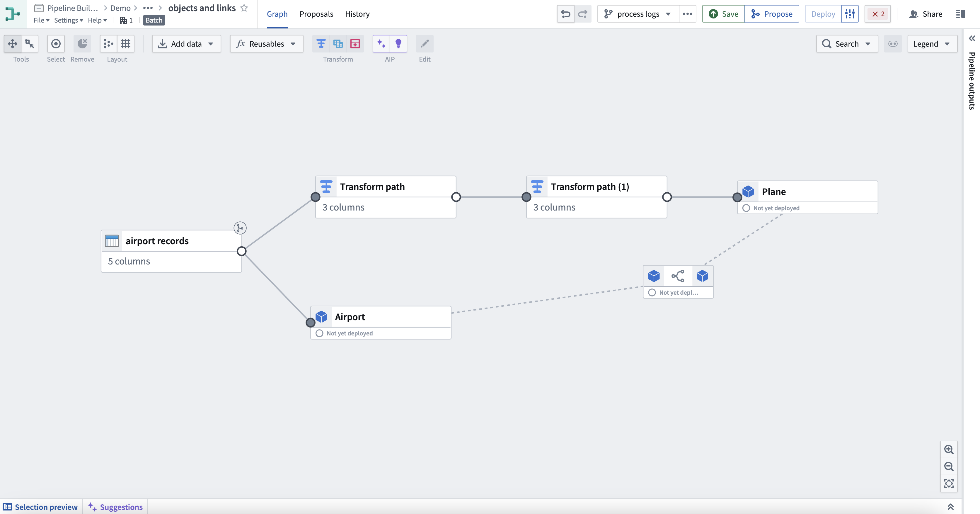The image size is (980, 514).
Task: Toggle the node labels pill icon
Action: [x=893, y=44]
